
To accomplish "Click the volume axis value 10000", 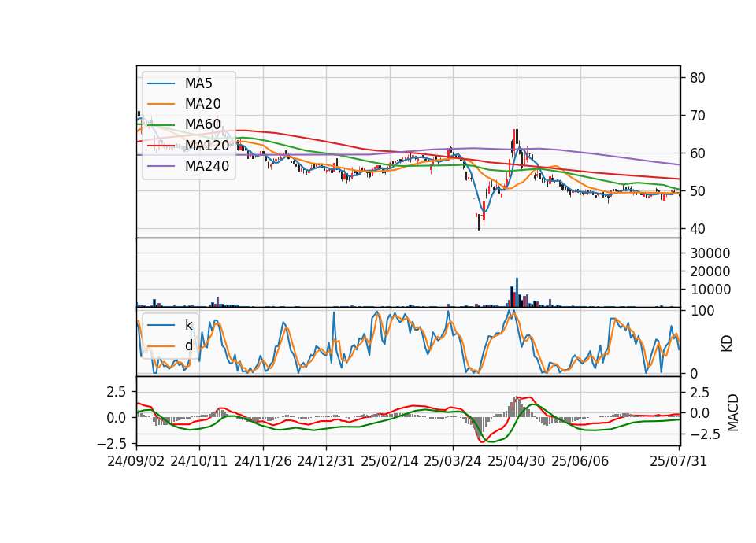I will 710,290.
